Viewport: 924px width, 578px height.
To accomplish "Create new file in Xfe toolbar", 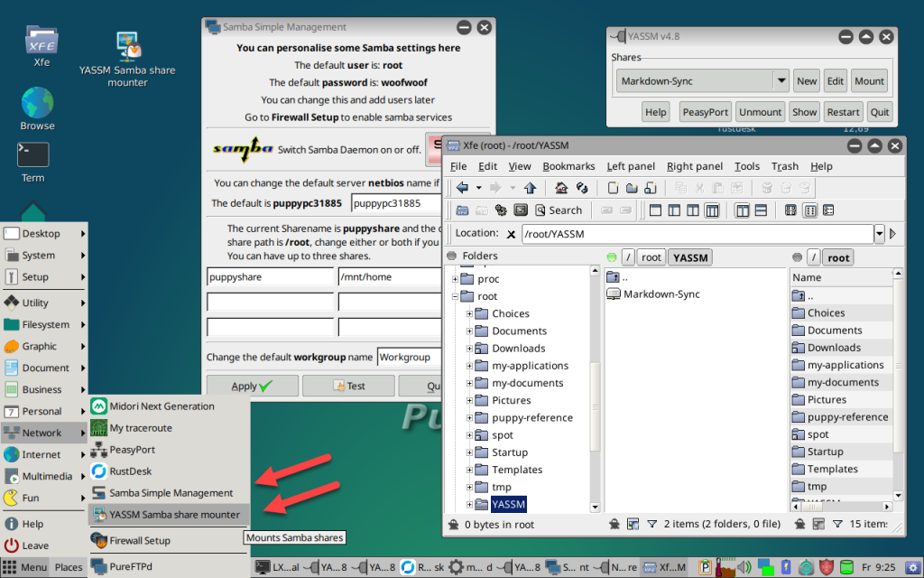I will 613,188.
